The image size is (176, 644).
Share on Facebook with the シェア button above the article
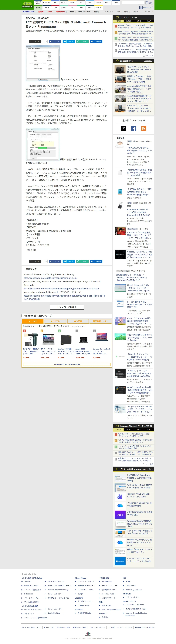(55, 41)
